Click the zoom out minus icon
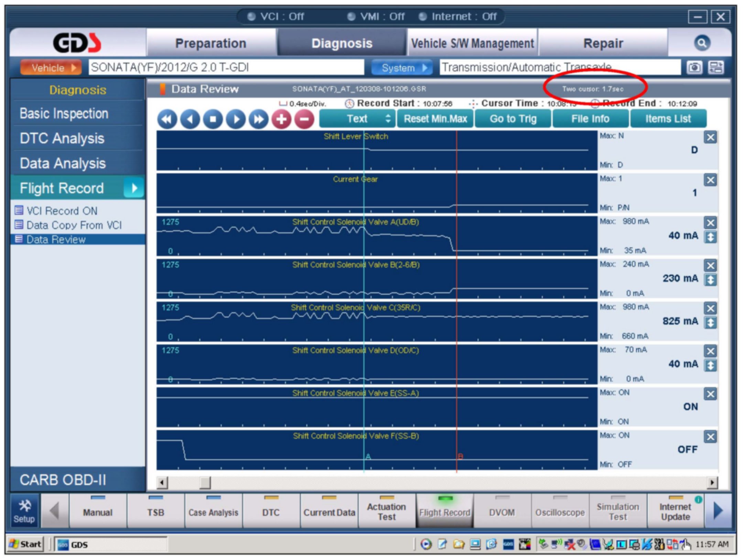 click(304, 119)
